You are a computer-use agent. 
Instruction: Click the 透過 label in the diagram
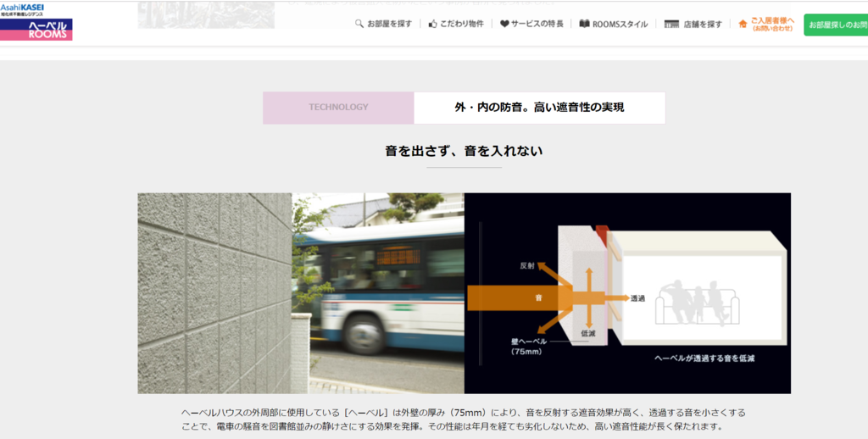click(x=637, y=297)
